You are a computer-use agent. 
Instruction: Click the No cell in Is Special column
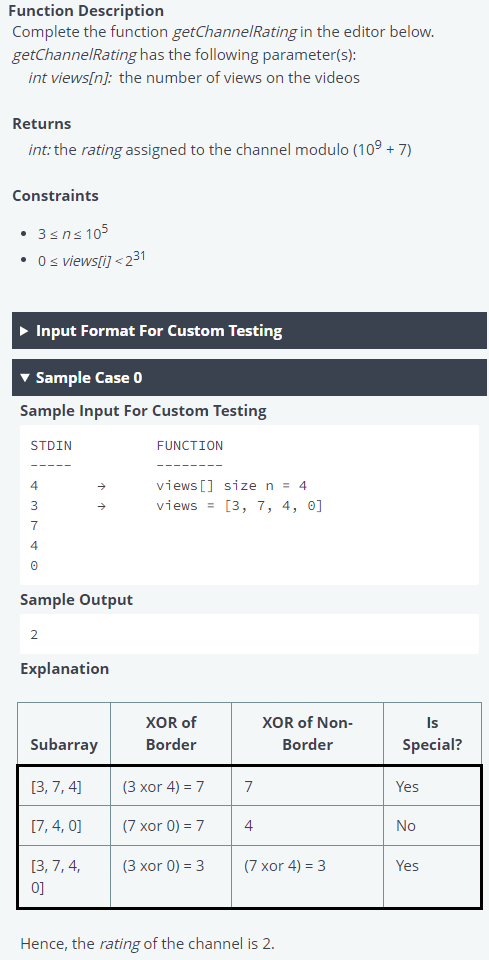pyautogui.click(x=406, y=826)
